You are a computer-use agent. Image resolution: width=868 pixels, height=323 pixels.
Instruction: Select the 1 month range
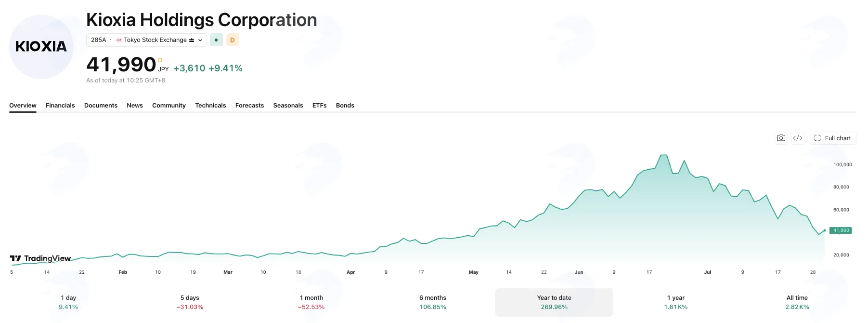click(311, 302)
